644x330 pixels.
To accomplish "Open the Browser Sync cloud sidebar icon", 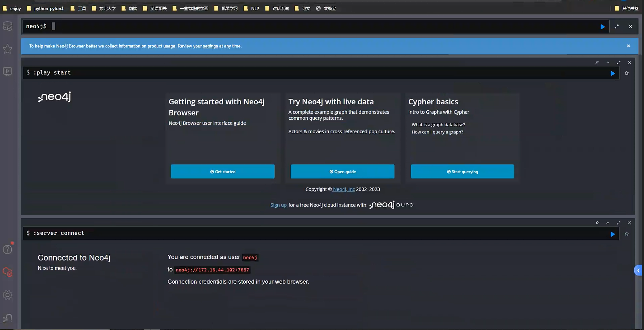I will (x=8, y=272).
